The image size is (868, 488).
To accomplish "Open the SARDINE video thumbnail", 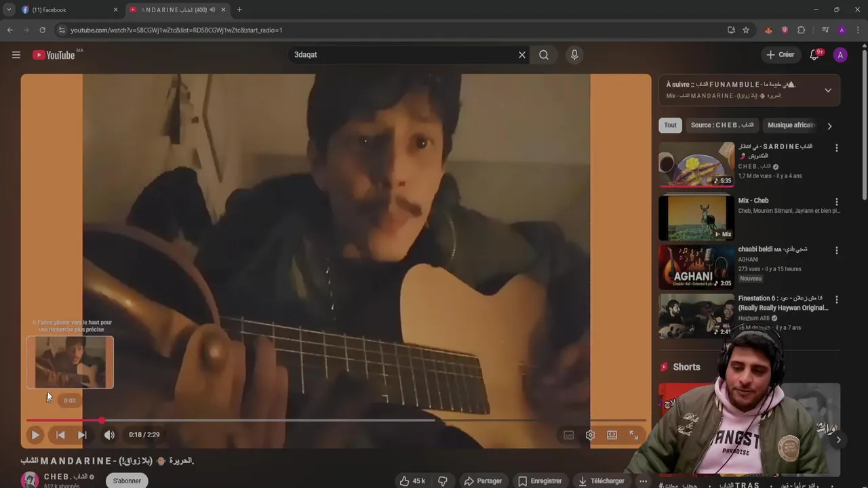I will pyautogui.click(x=696, y=164).
